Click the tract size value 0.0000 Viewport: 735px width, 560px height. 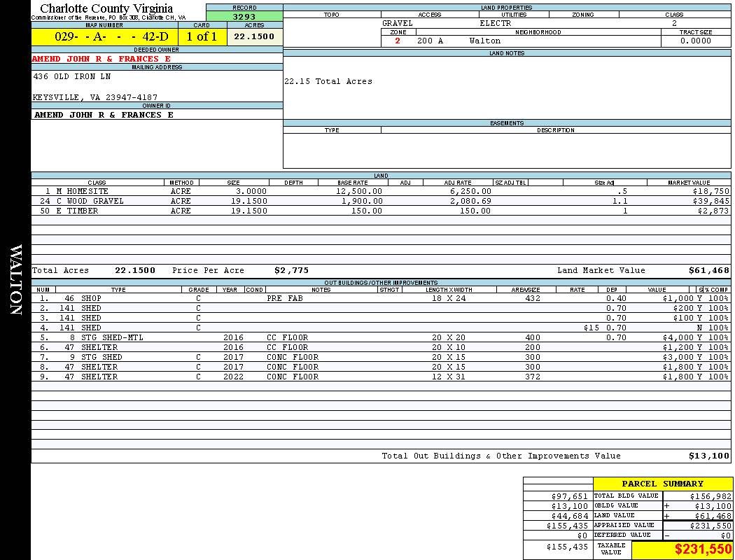point(695,41)
